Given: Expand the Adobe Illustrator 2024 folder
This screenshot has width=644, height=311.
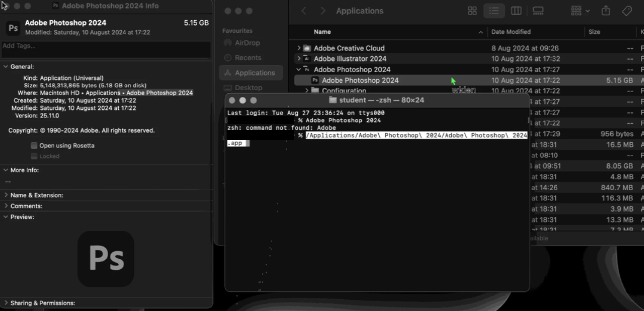Looking at the screenshot, I should tap(299, 58).
